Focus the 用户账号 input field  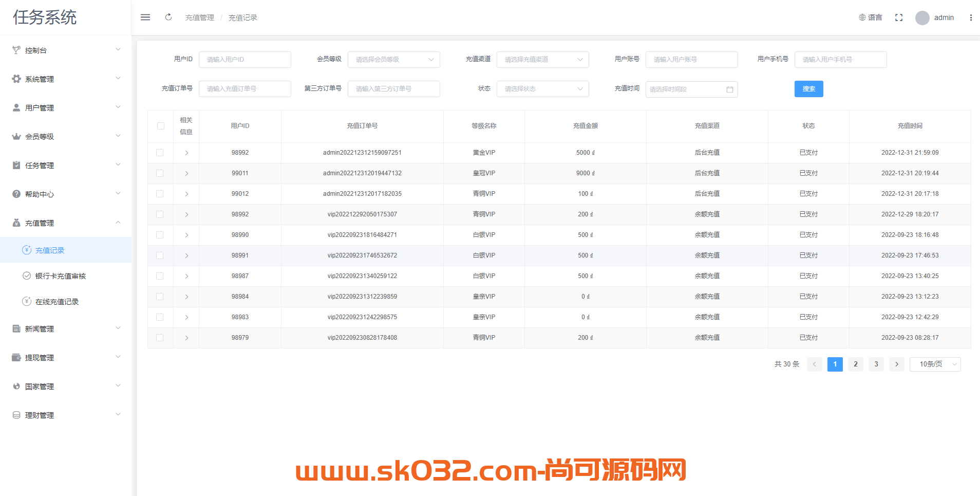point(692,60)
